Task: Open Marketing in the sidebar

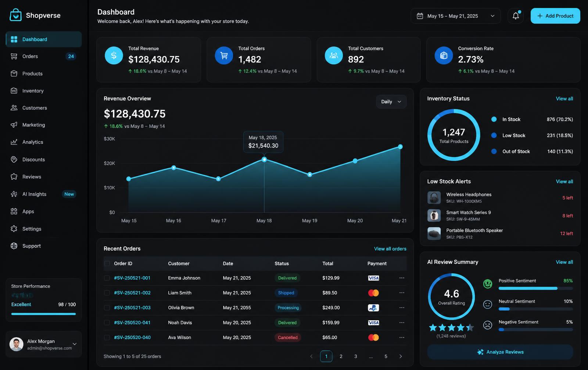Action: (x=44, y=125)
